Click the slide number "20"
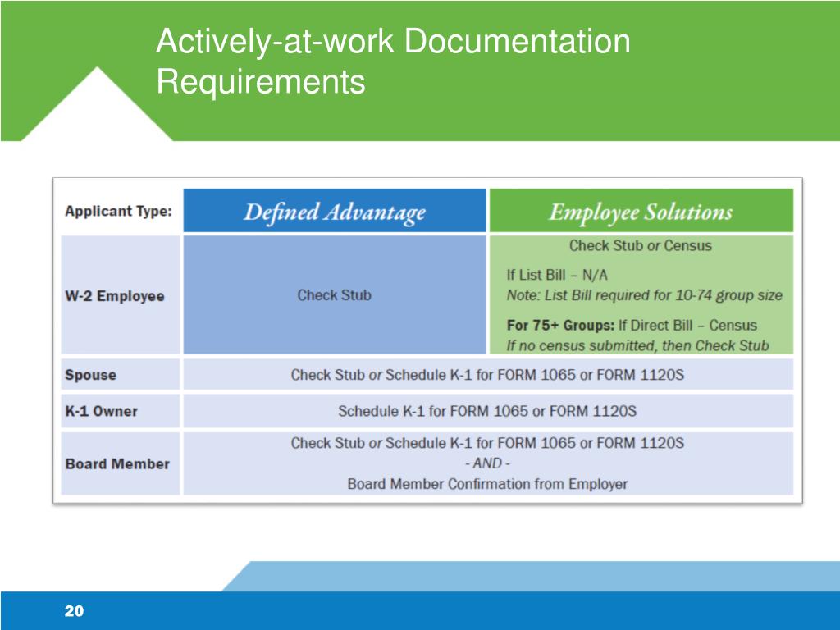Image resolution: width=840 pixels, height=630 pixels. 74,610
